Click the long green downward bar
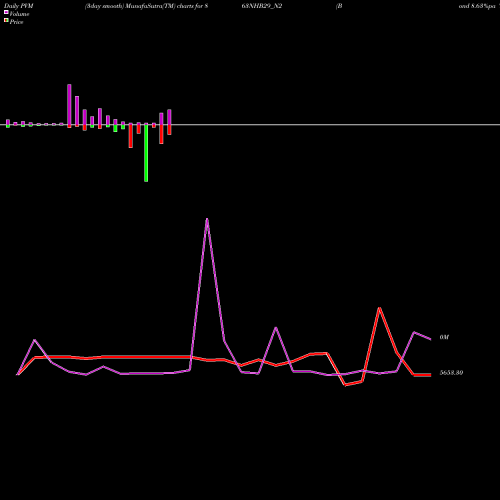This screenshot has height=500, width=500. tap(146, 153)
